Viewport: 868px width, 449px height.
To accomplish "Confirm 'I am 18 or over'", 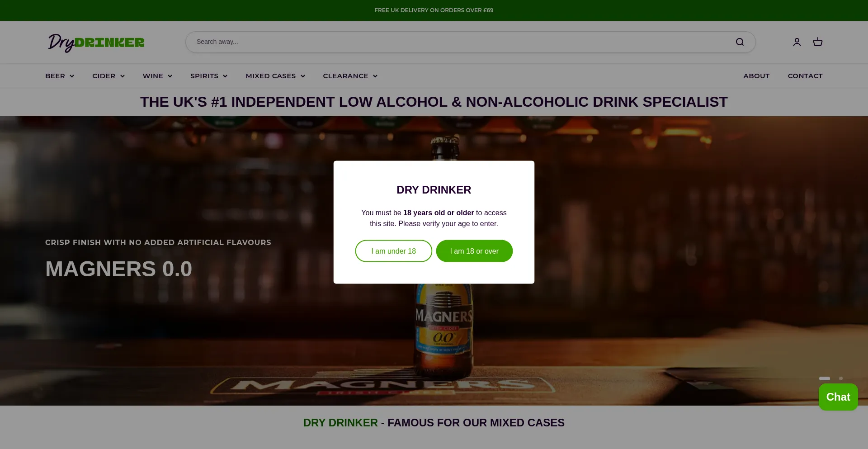I will point(474,251).
